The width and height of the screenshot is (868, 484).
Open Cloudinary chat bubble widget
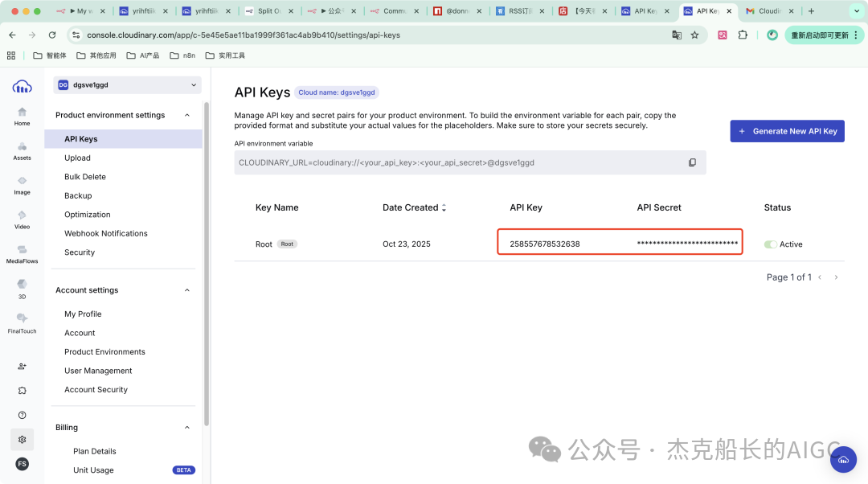843,459
